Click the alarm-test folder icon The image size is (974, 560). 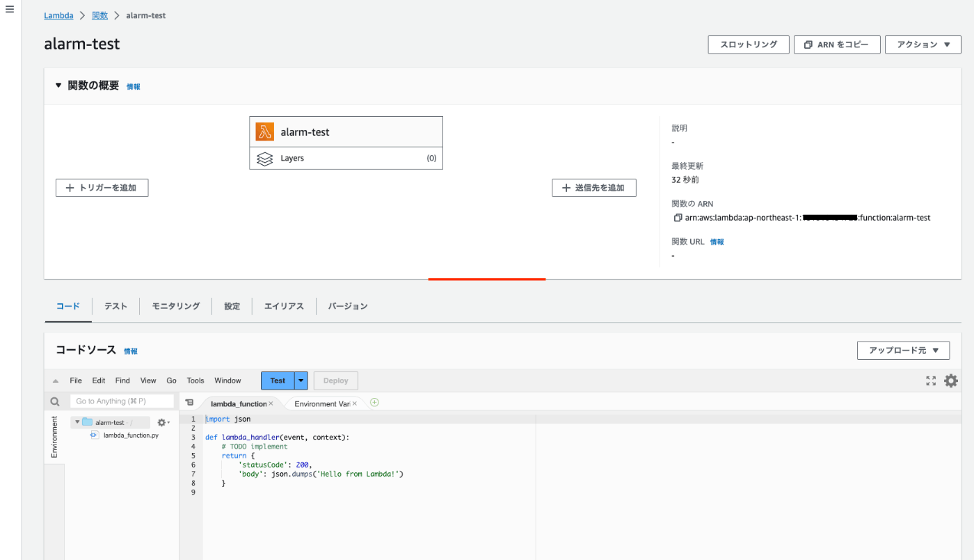pyautogui.click(x=87, y=422)
